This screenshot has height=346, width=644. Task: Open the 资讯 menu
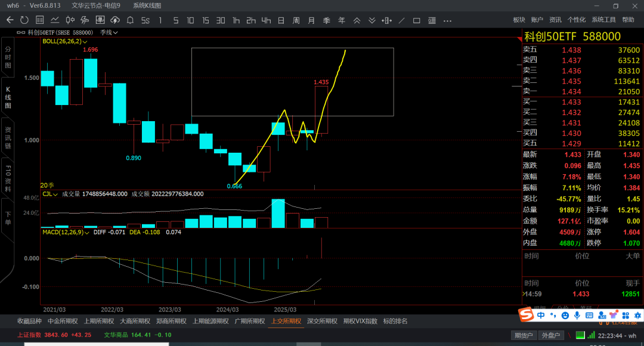coord(555,20)
